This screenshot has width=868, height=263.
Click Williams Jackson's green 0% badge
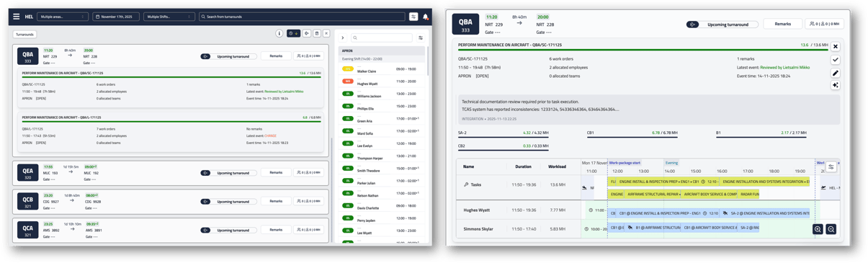click(x=348, y=94)
